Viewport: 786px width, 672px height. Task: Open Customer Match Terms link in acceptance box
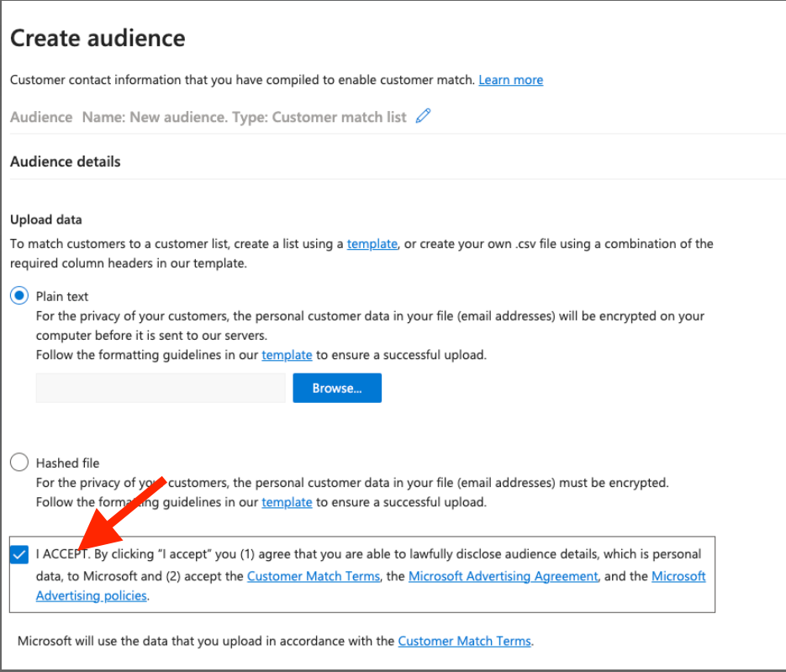click(x=314, y=576)
